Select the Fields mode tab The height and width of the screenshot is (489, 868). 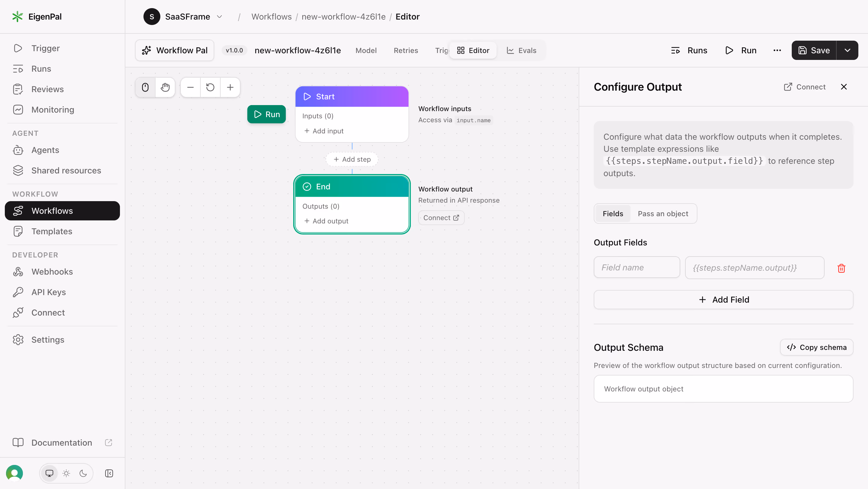point(613,213)
